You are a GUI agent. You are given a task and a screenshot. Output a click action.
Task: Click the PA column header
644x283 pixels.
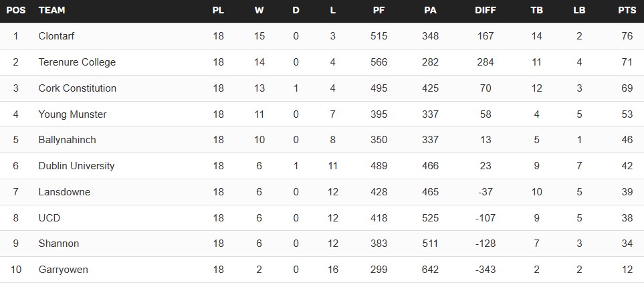click(430, 11)
